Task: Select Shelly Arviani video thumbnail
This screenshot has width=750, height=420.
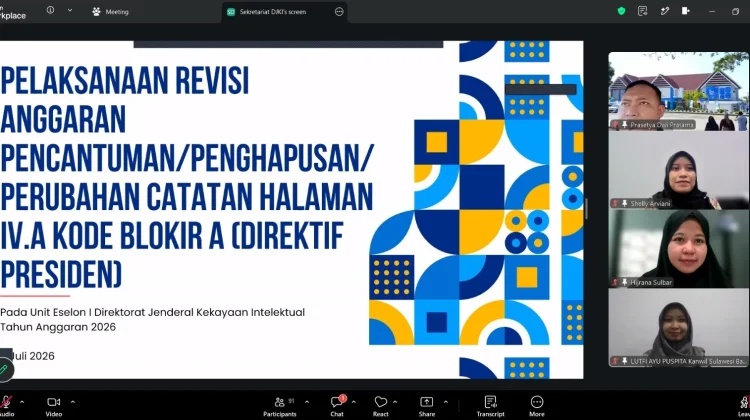Action: pos(678,170)
